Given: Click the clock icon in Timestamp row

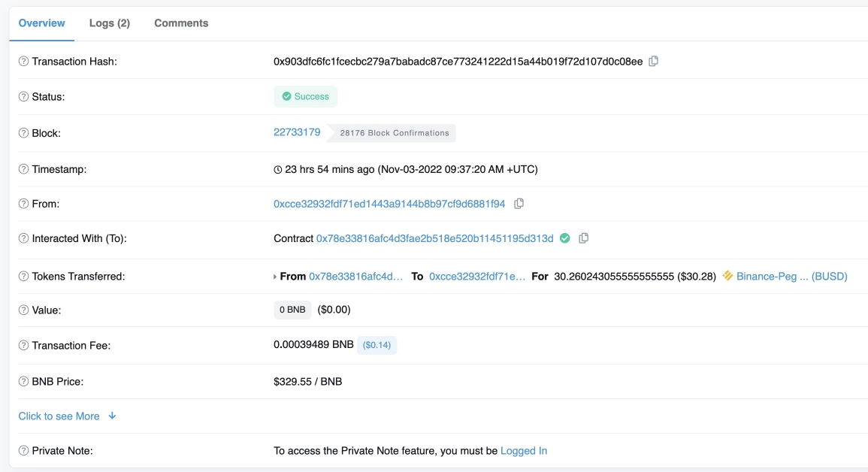Looking at the screenshot, I should point(278,170).
